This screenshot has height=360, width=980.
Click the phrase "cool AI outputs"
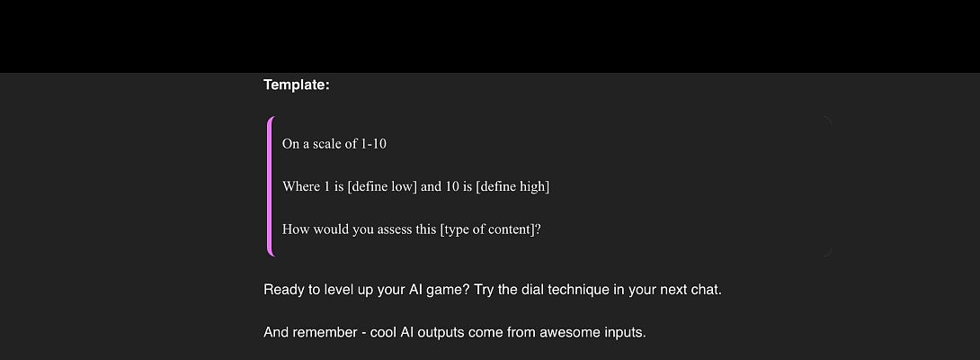coord(407,333)
